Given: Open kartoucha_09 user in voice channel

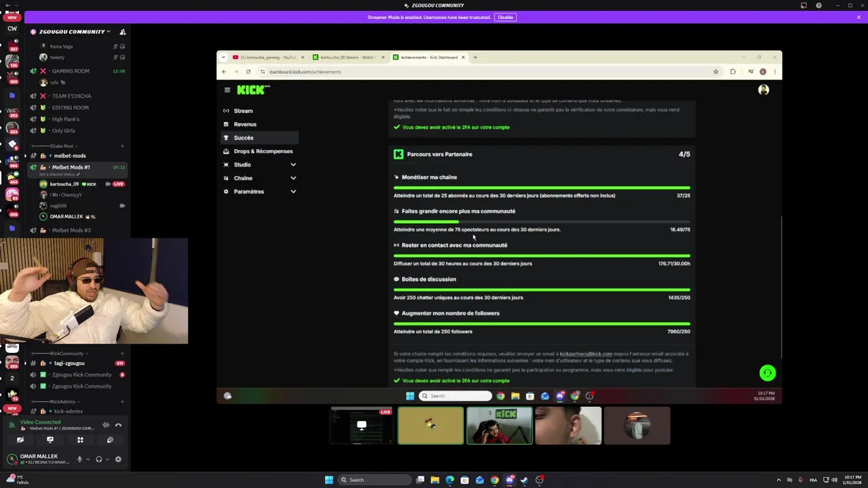Looking at the screenshot, I should tap(81, 184).
